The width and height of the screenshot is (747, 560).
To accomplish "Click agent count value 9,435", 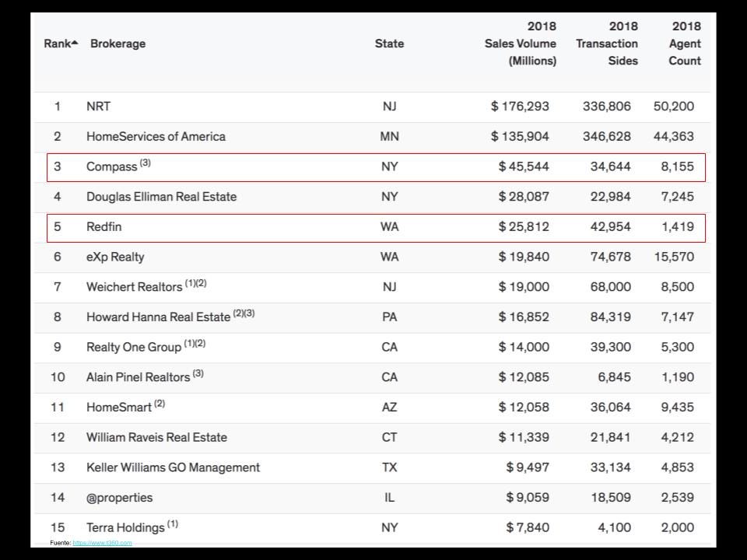I will point(678,407).
